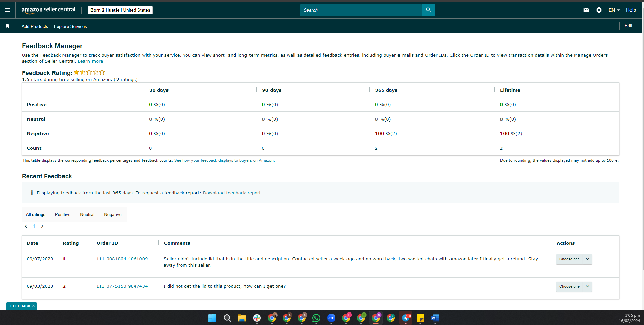This screenshot has height=325, width=644.
Task: Click Download feedback report link
Action: click(232, 193)
